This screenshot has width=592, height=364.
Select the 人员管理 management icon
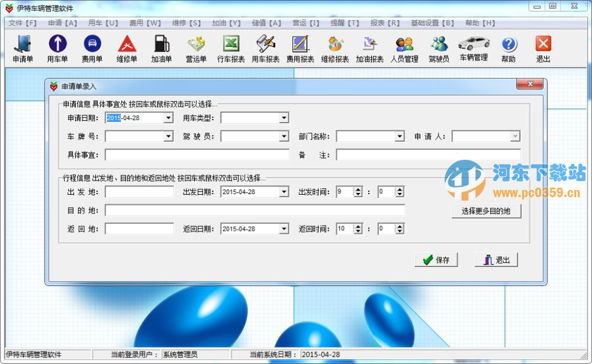point(404,47)
